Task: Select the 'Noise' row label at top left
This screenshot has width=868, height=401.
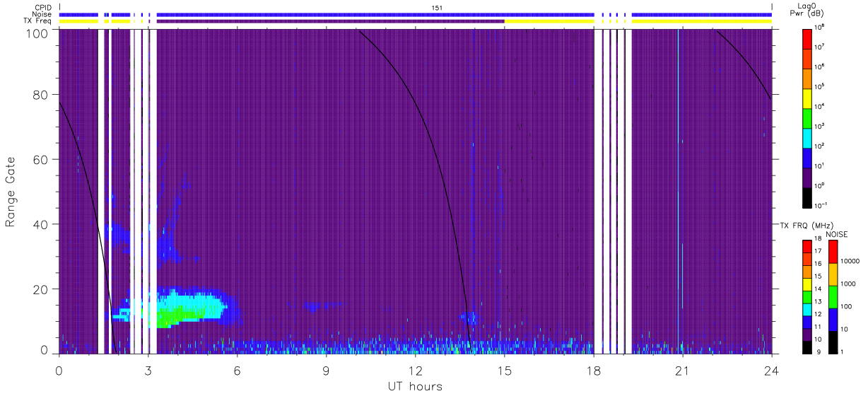Action: point(42,15)
